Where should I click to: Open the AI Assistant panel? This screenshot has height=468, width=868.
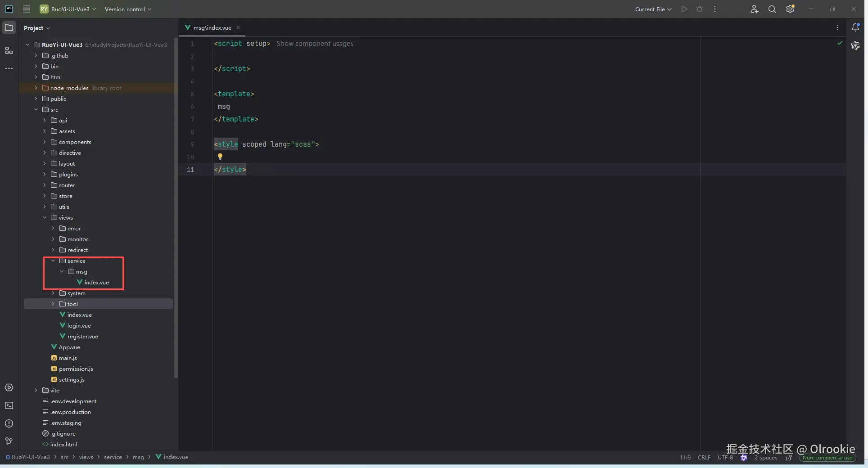point(855,45)
